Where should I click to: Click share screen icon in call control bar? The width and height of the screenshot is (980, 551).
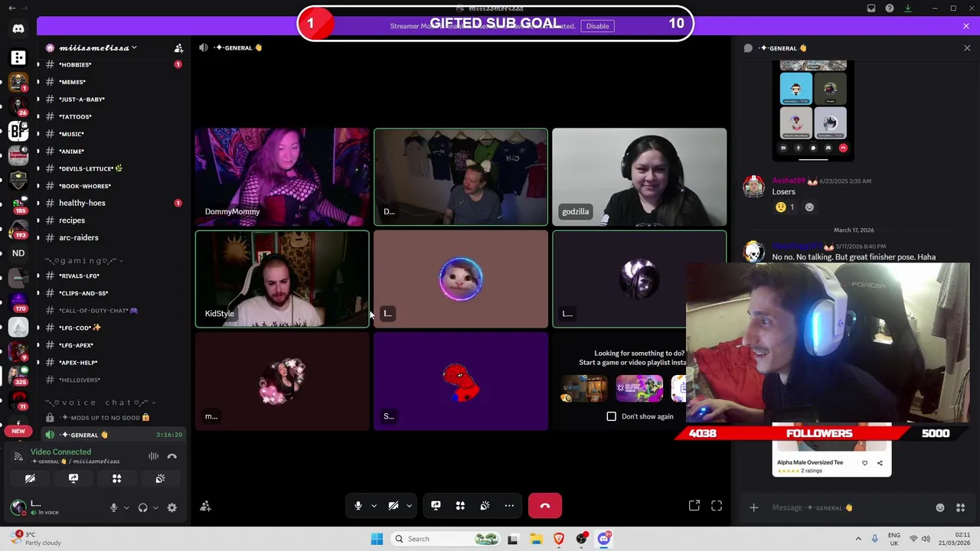coord(436,506)
